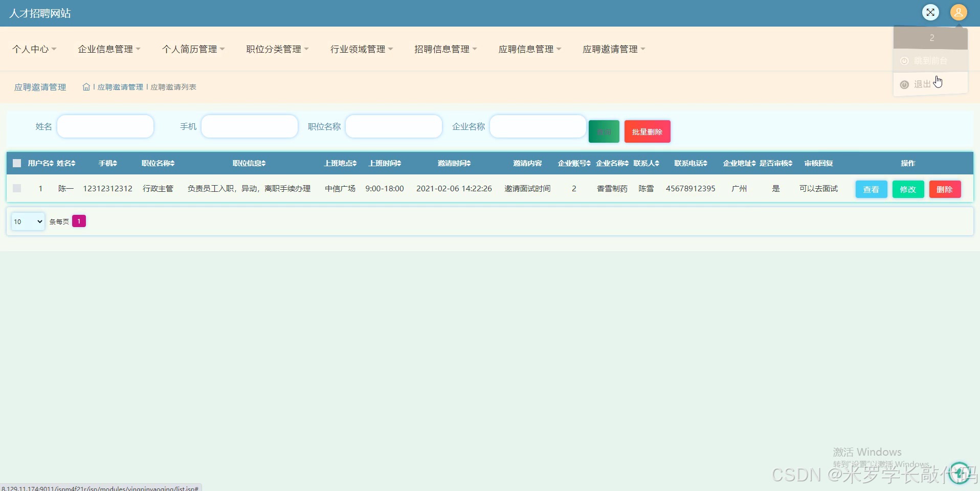Click the 行政主管 position cell
Screen dimensions: 980x491
pos(158,189)
